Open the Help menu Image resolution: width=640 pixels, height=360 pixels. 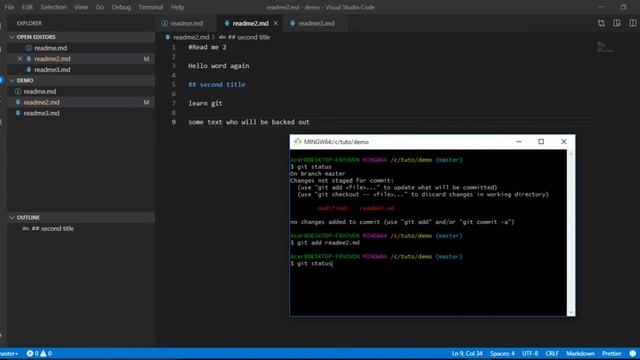[x=177, y=7]
